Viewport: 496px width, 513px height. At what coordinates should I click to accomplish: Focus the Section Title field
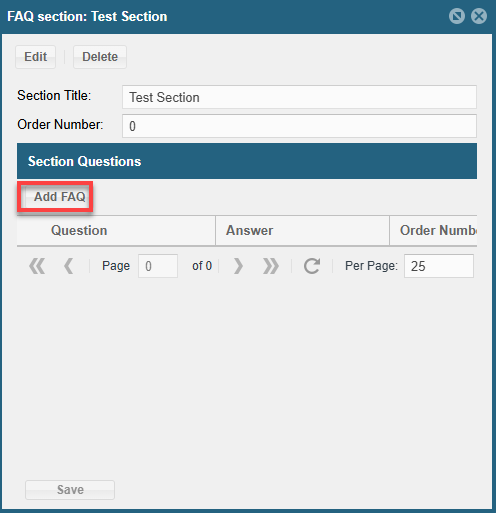299,97
